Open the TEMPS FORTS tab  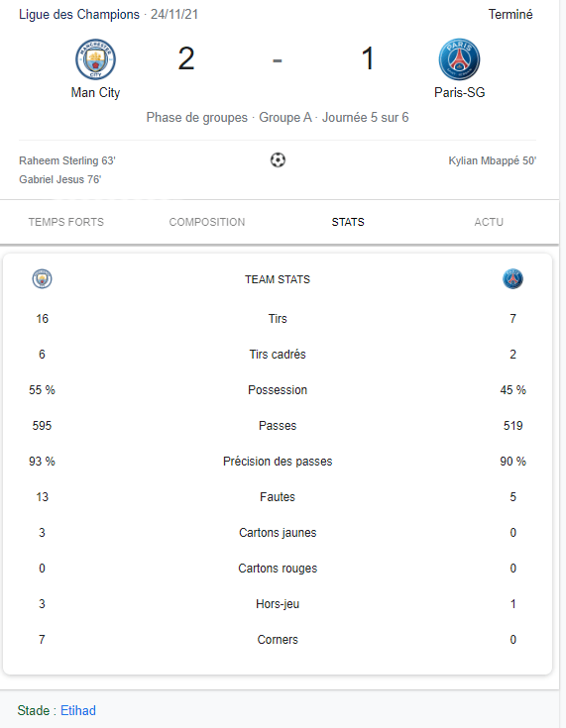(x=66, y=222)
